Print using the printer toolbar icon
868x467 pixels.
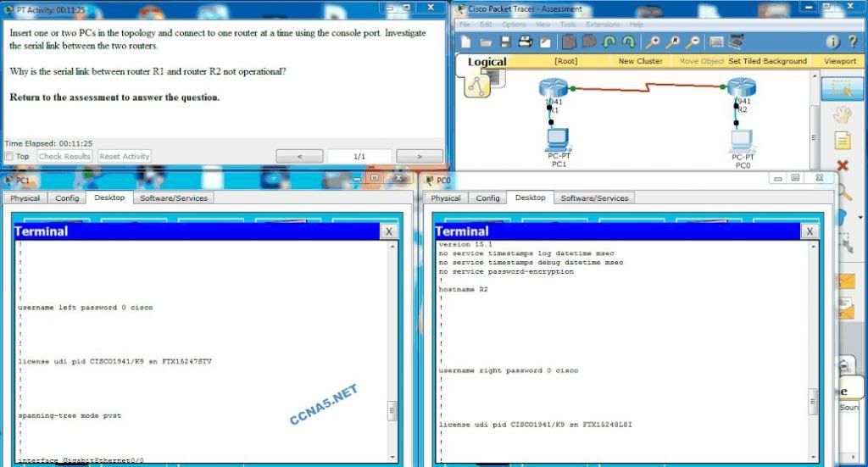click(x=525, y=42)
